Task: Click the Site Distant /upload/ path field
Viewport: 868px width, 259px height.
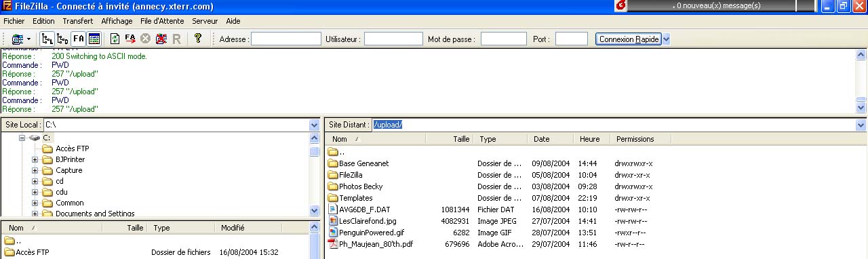Action: click(x=614, y=125)
